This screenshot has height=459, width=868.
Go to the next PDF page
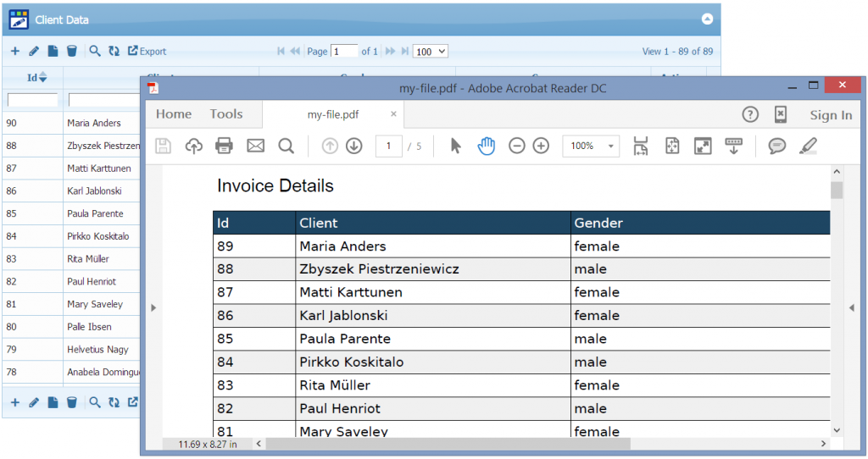coord(354,147)
